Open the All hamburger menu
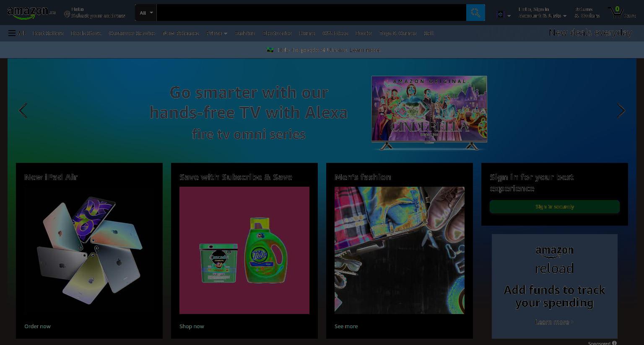The height and width of the screenshot is (345, 644). (x=16, y=33)
